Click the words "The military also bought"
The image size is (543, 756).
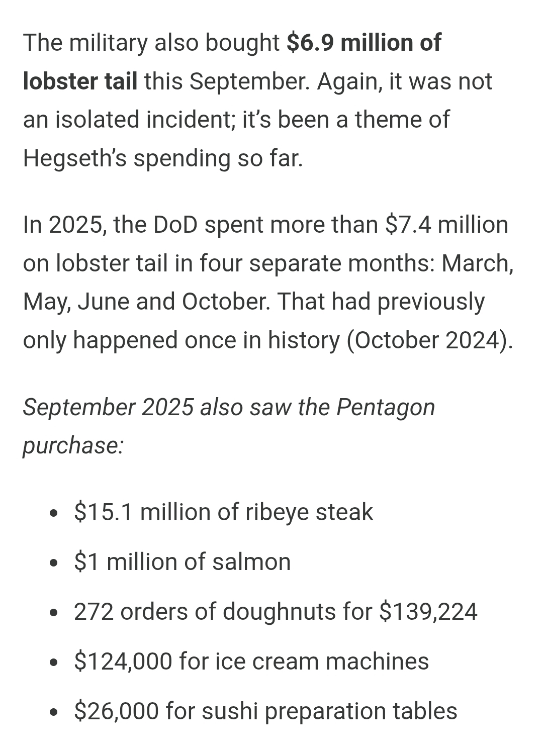click(151, 43)
